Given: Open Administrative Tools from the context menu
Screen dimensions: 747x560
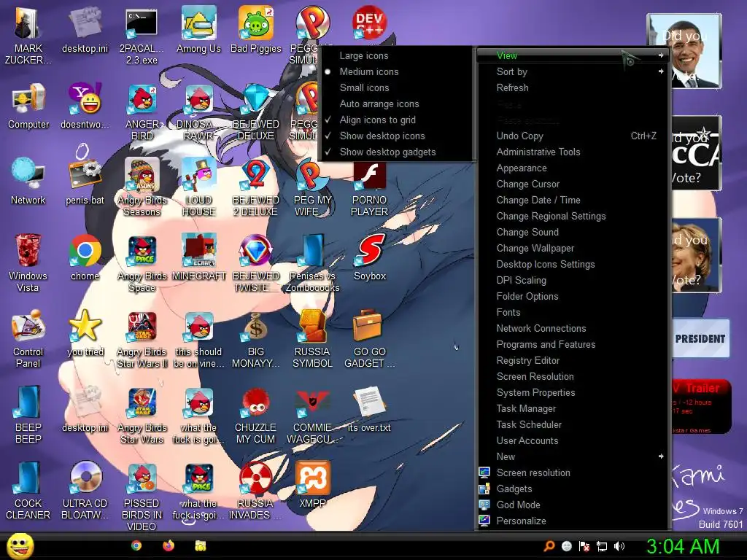Looking at the screenshot, I should click(x=573, y=152).
